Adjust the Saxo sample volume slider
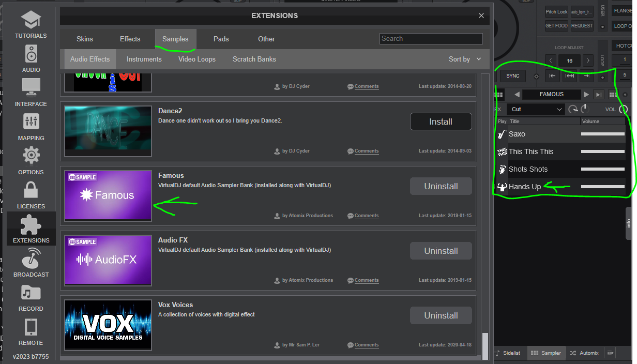This screenshot has height=364, width=637. coord(603,134)
